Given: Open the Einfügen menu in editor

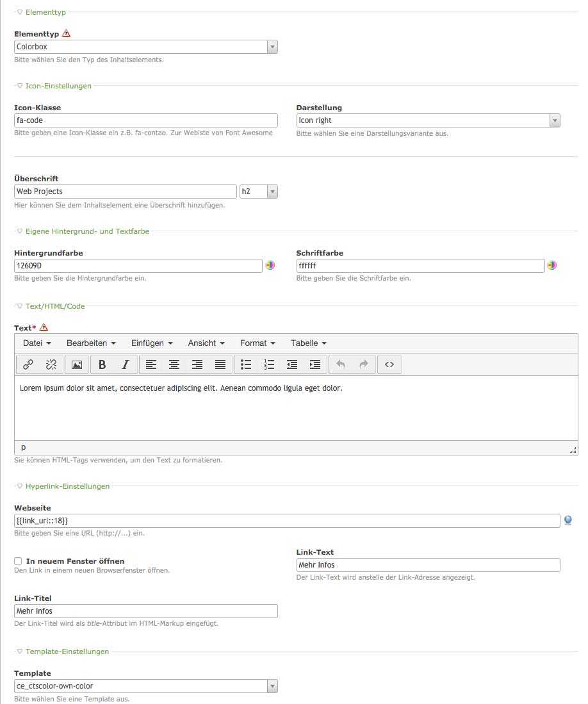Looking at the screenshot, I should tap(152, 343).
